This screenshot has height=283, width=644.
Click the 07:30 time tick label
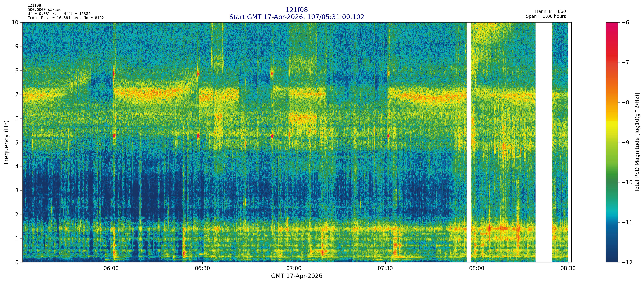(385, 269)
